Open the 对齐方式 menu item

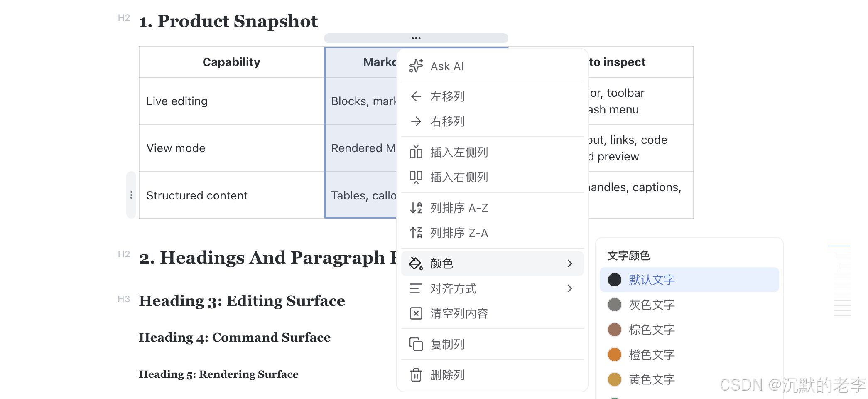493,288
